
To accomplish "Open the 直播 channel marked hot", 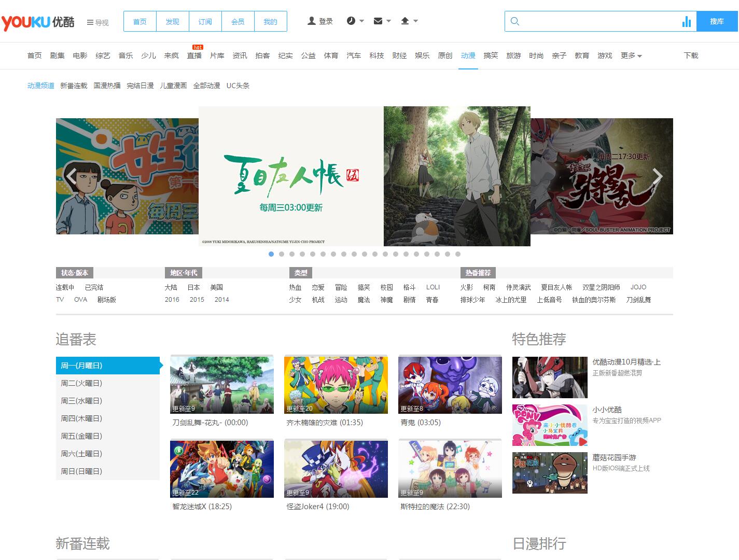I will tap(194, 55).
